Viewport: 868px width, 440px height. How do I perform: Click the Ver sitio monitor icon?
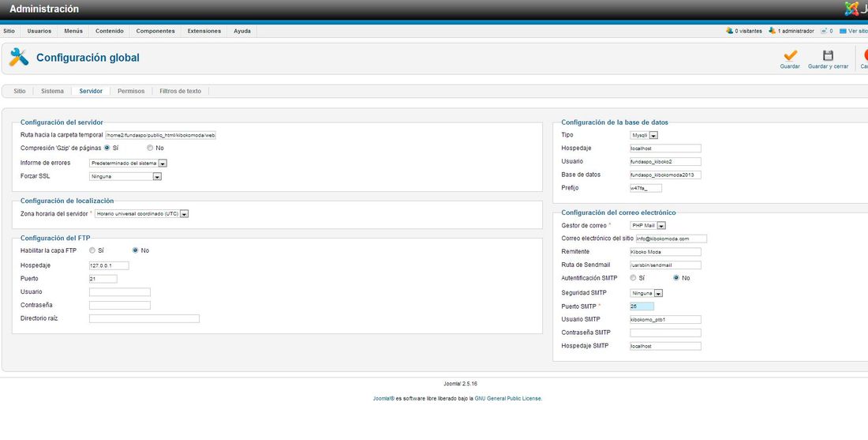pyautogui.click(x=843, y=31)
